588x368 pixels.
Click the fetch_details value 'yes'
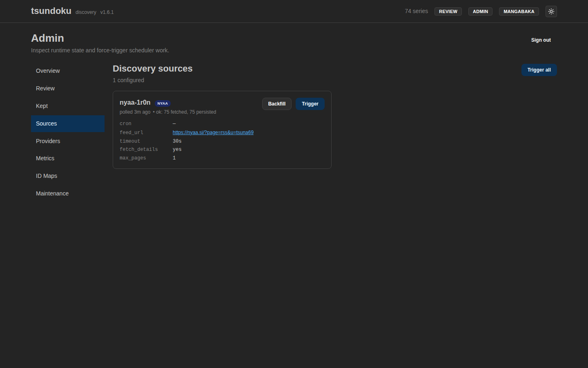coord(177,149)
